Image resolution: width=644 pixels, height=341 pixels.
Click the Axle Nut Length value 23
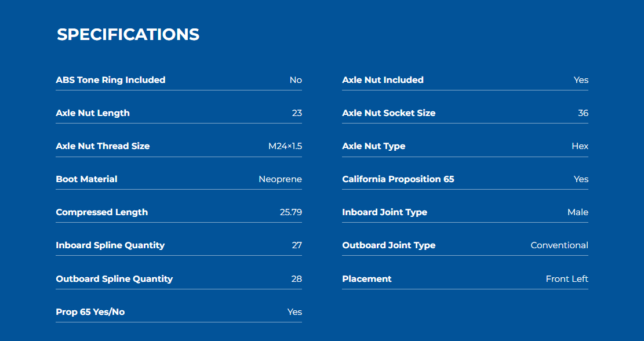pyautogui.click(x=297, y=113)
